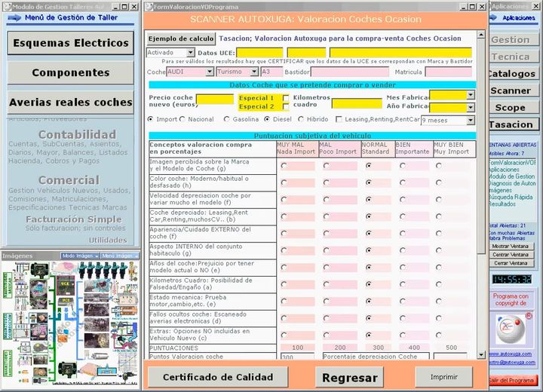Click the blue arrow icon beside Menú de Gestión de Taller
Screen dimensions: 543x392
coord(14,17)
